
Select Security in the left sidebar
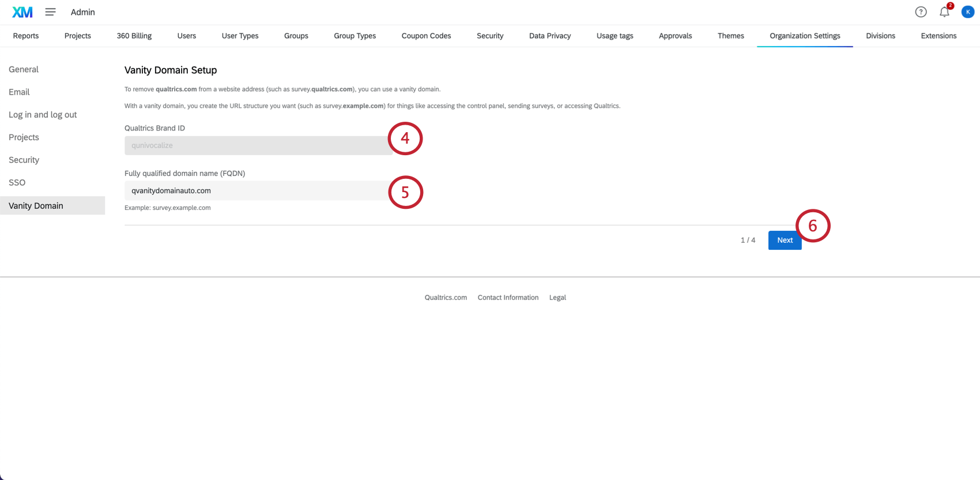(24, 160)
